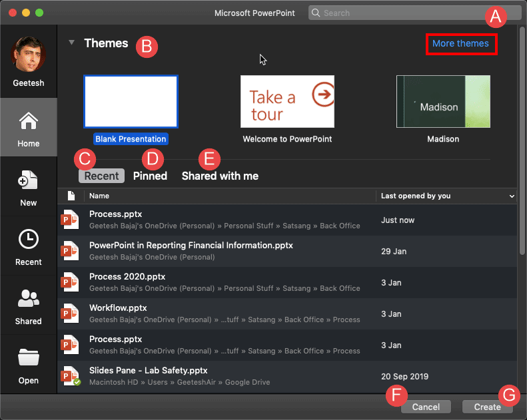Click the 29 Jan date cell

point(394,252)
